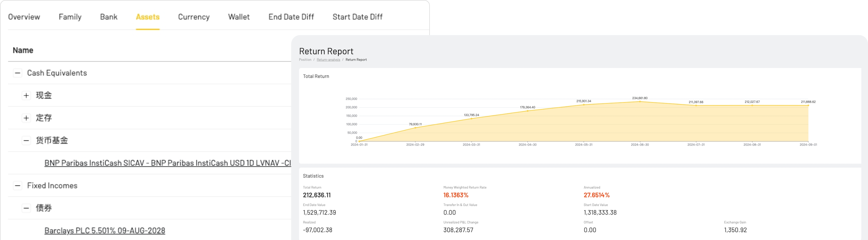Switch to the Overview tab
Image resolution: width=868 pixels, height=240 pixels.
[x=24, y=17]
